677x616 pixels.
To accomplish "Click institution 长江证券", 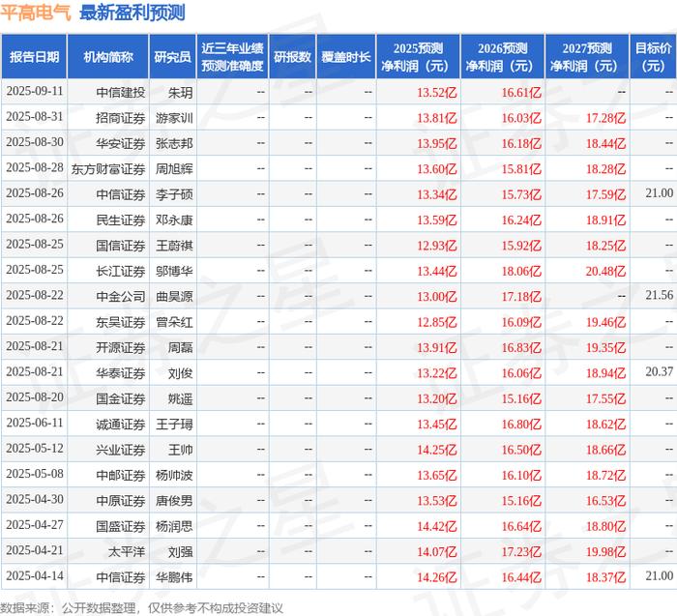I will point(121,271).
